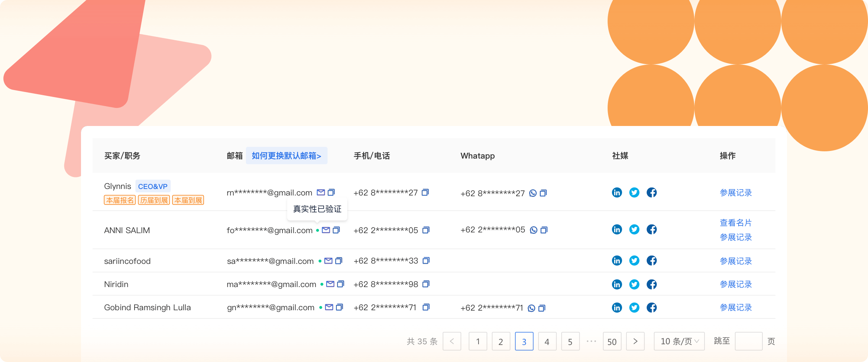Screen dimensions: 868x362
Task: Copy ANNI SALIM's email address
Action: (336, 230)
